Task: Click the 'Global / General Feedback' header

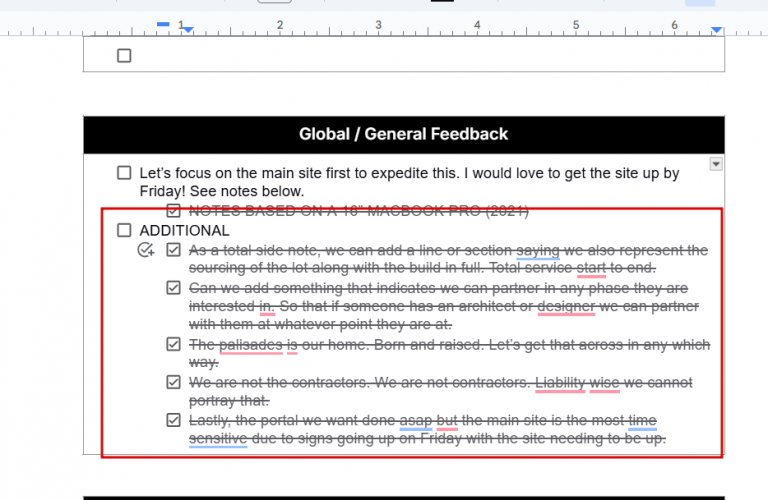Action: click(x=404, y=134)
